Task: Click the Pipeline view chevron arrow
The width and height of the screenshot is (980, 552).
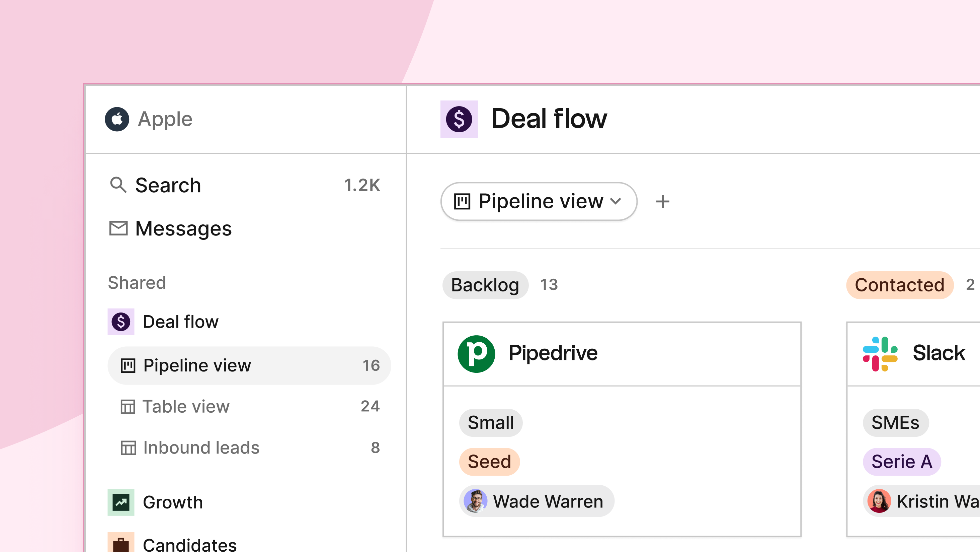Action: click(x=616, y=201)
